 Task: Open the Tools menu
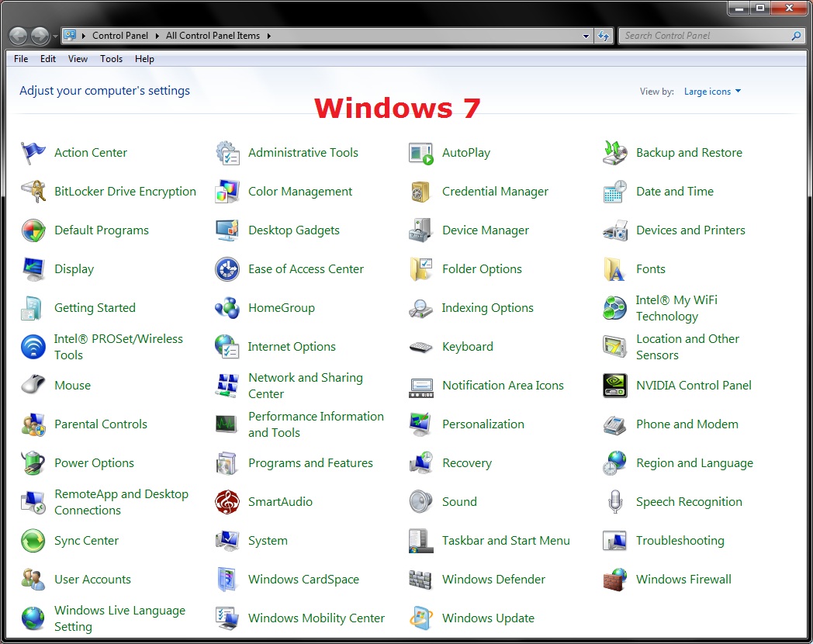(112, 59)
